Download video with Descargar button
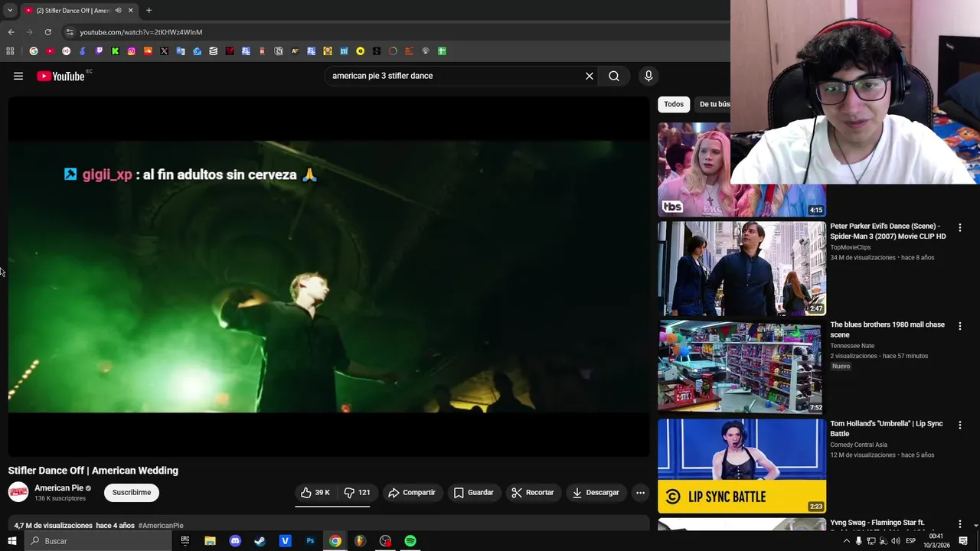Screen dimensions: 980x551 pos(596,493)
